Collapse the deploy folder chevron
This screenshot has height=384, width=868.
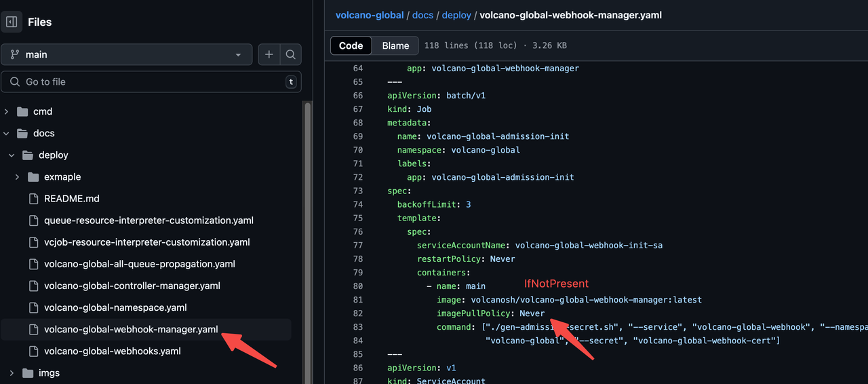tap(12, 155)
